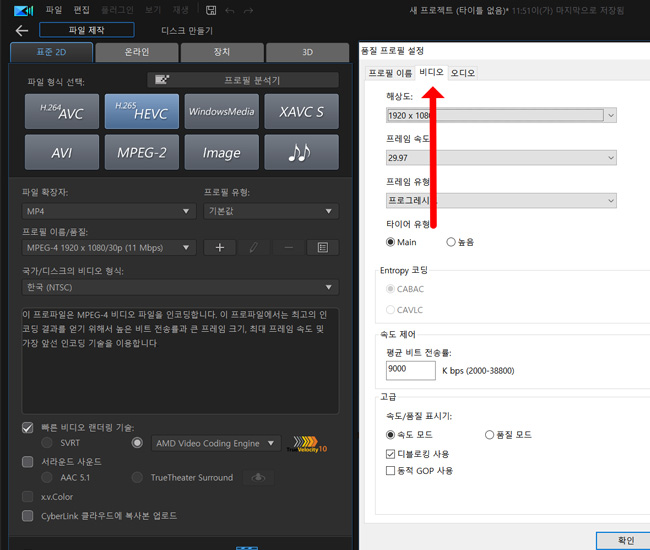650x550 pixels.
Task: Delete profile with the minus icon
Action: (289, 247)
